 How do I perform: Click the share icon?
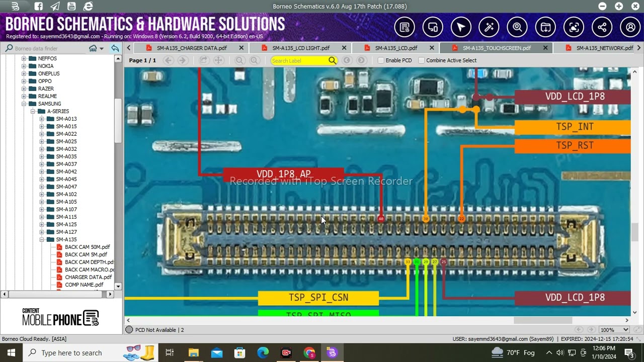(x=602, y=27)
